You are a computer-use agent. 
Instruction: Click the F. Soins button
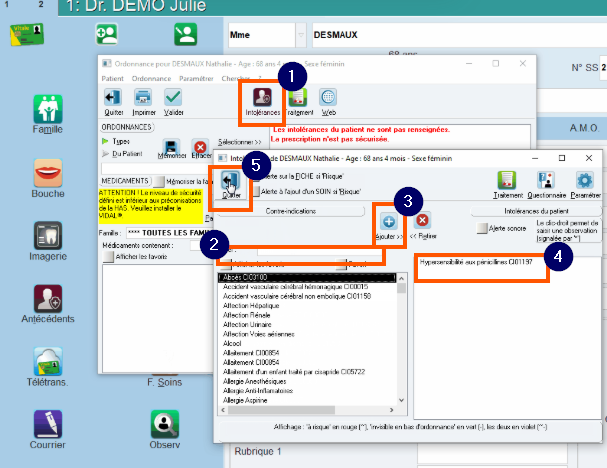[x=165, y=382]
